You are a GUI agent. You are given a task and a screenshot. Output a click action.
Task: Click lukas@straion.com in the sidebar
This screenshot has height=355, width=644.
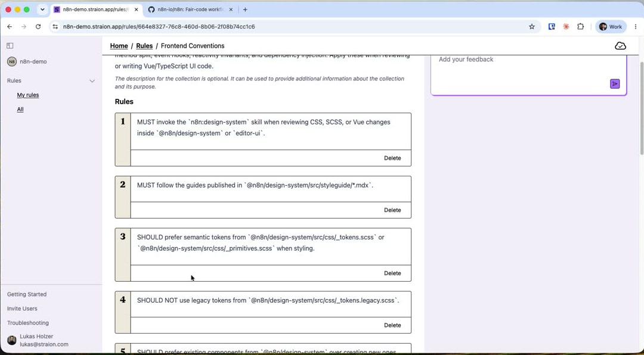[x=44, y=344]
